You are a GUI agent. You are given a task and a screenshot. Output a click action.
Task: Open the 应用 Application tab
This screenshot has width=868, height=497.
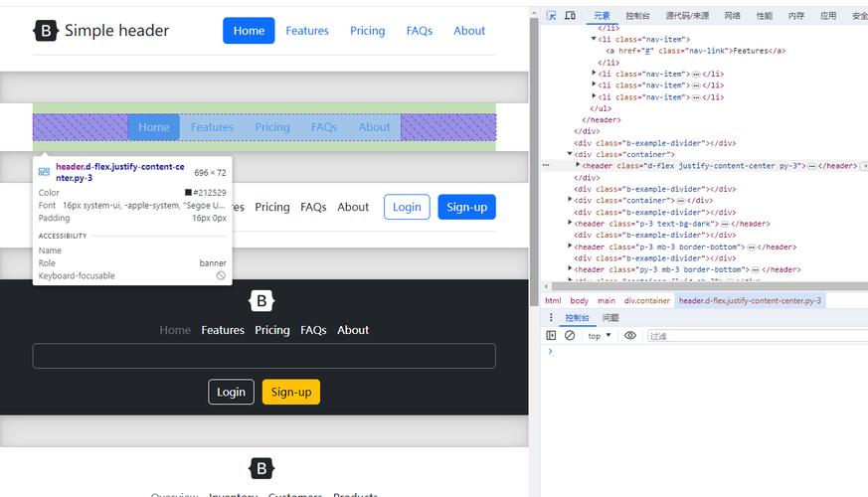828,16
